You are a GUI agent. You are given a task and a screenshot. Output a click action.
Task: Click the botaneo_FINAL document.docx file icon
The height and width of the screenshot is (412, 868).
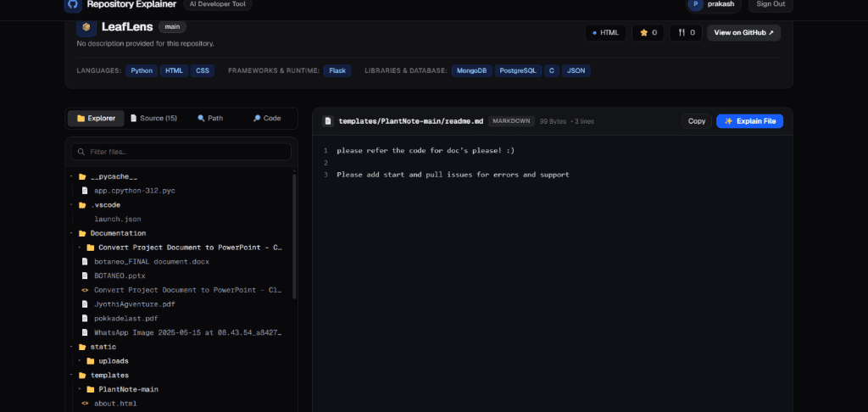[x=85, y=261]
